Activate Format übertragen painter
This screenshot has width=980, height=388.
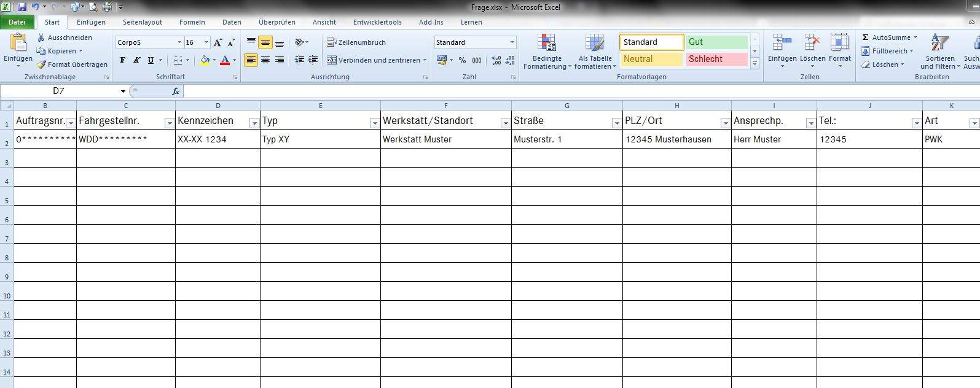(72, 64)
